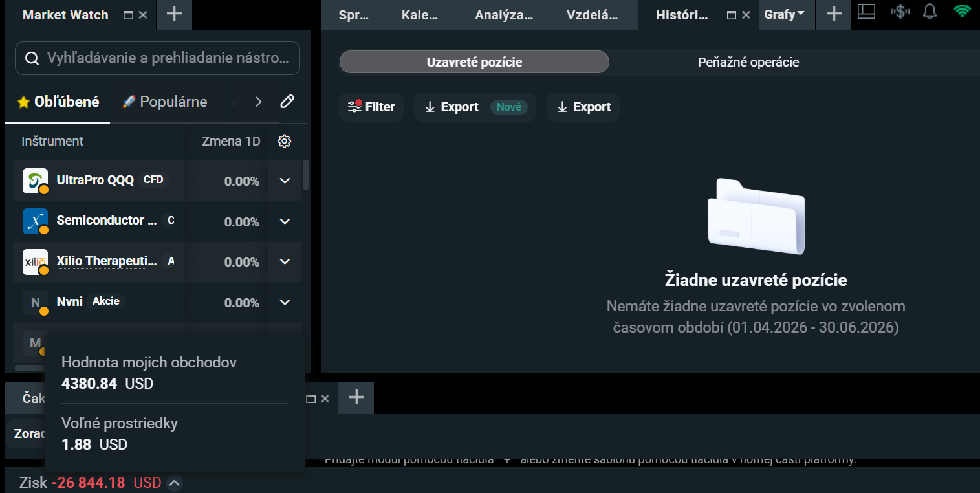
Task: Open the Kale... tab
Action: click(420, 15)
